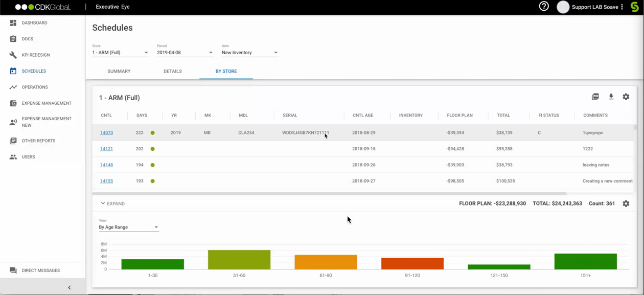Open table settings gear icon
This screenshot has height=295, width=644.
[x=626, y=97]
